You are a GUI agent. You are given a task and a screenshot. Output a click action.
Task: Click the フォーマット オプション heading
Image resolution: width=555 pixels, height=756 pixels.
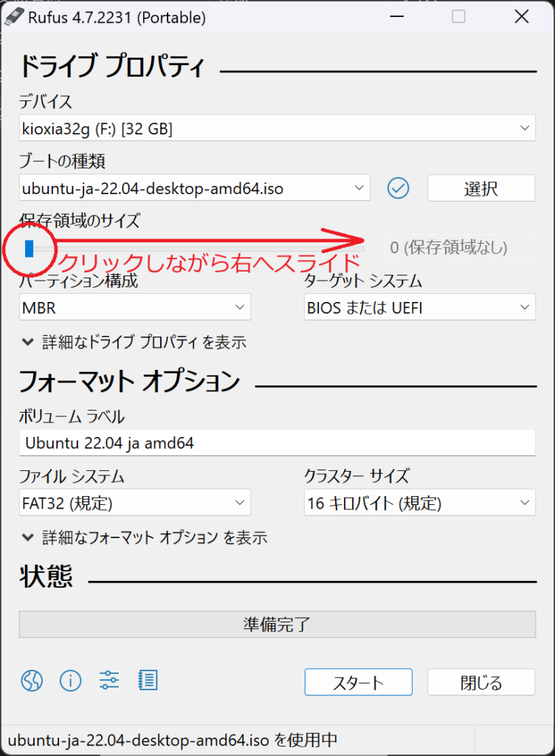tap(129, 381)
